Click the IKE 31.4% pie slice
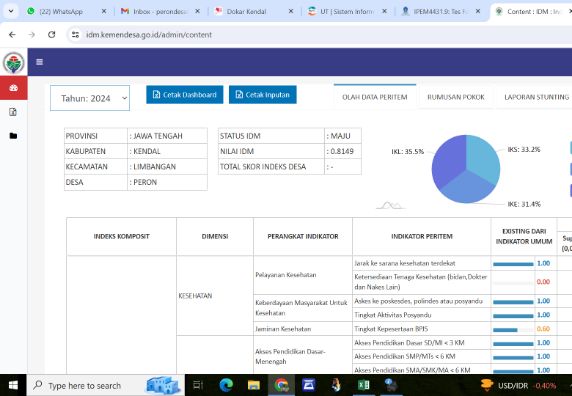 pos(468,188)
